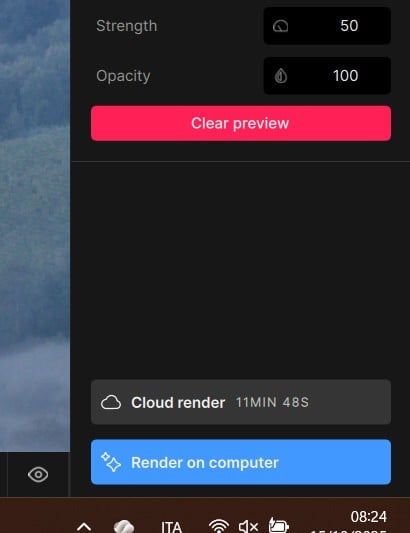The width and height of the screenshot is (410, 533).
Task: Click the Strength gauge icon
Action: pyautogui.click(x=280, y=26)
